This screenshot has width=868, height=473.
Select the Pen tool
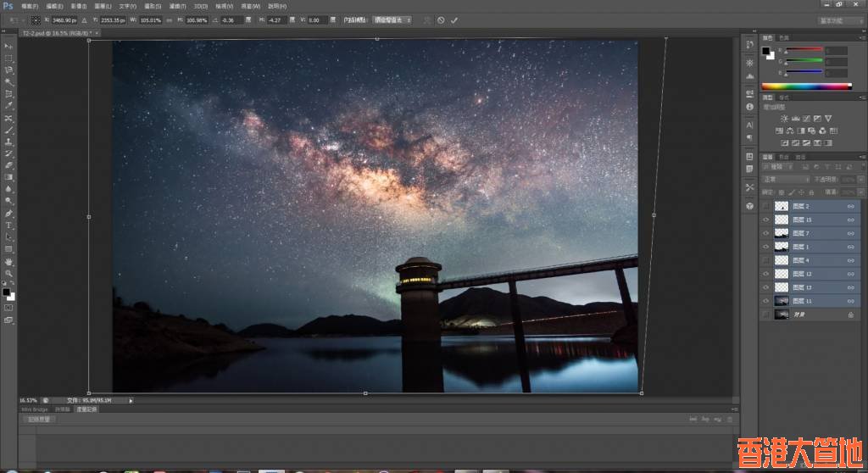pos(8,214)
